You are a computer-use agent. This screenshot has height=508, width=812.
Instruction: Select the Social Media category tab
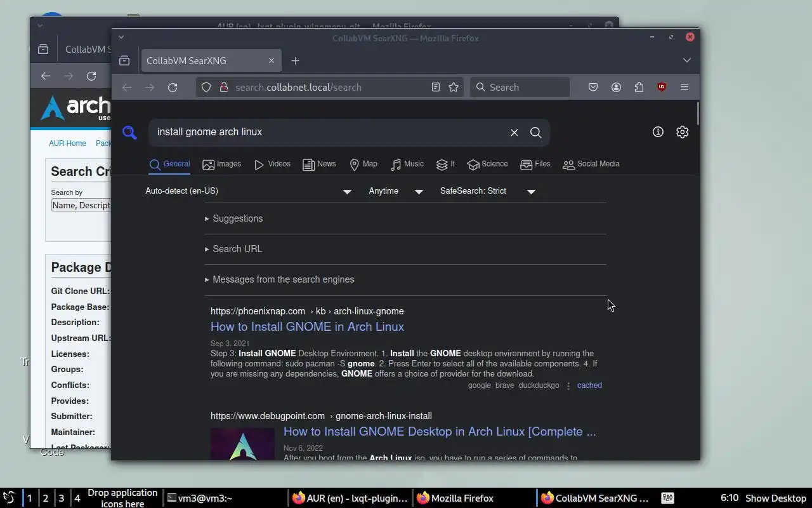click(591, 164)
